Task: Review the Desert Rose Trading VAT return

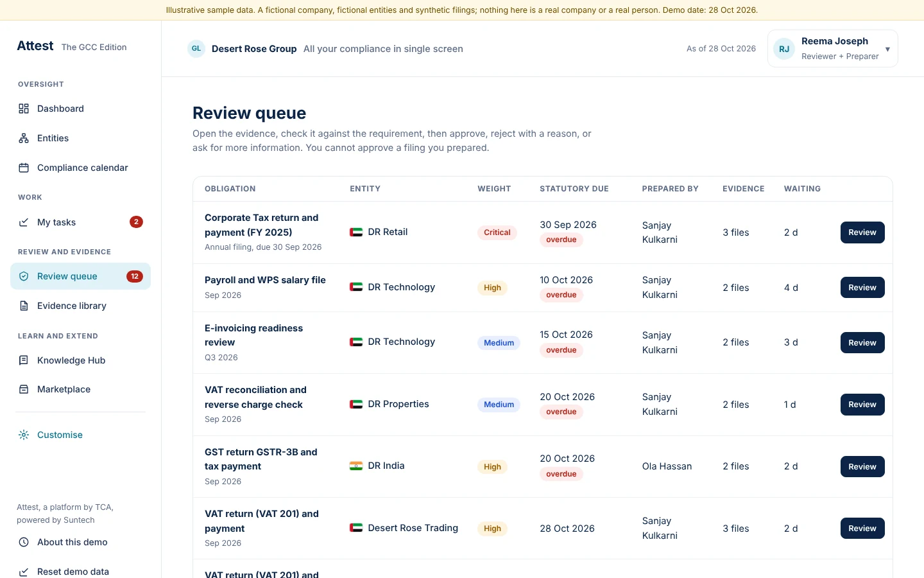Action: point(862,529)
